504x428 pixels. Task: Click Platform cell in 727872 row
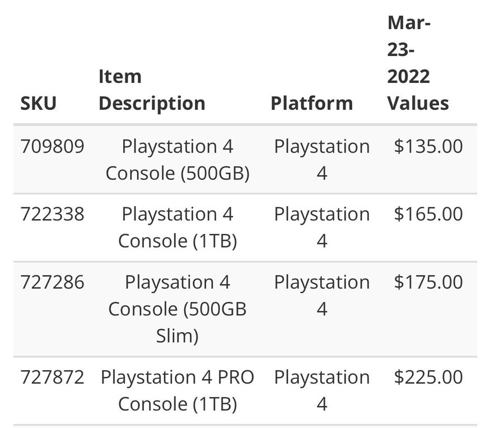pyautogui.click(x=322, y=390)
